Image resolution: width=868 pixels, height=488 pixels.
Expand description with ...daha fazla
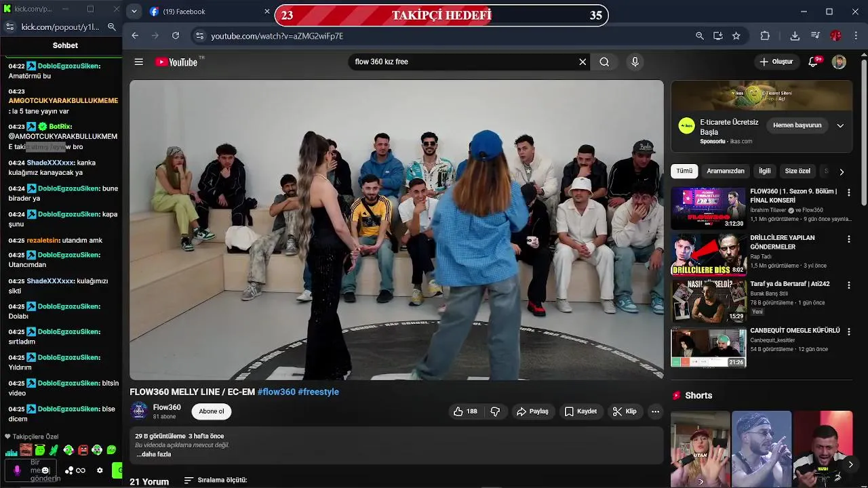coord(153,454)
